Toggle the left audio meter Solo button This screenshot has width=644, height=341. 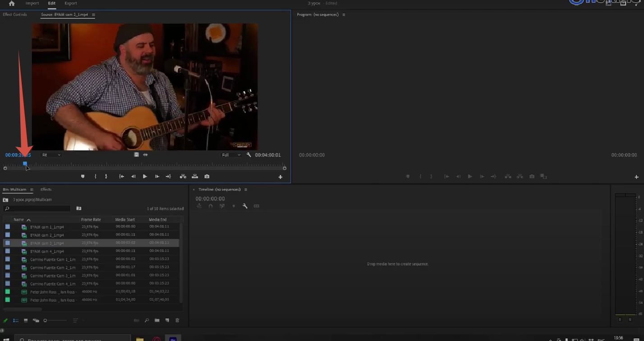coord(620,319)
